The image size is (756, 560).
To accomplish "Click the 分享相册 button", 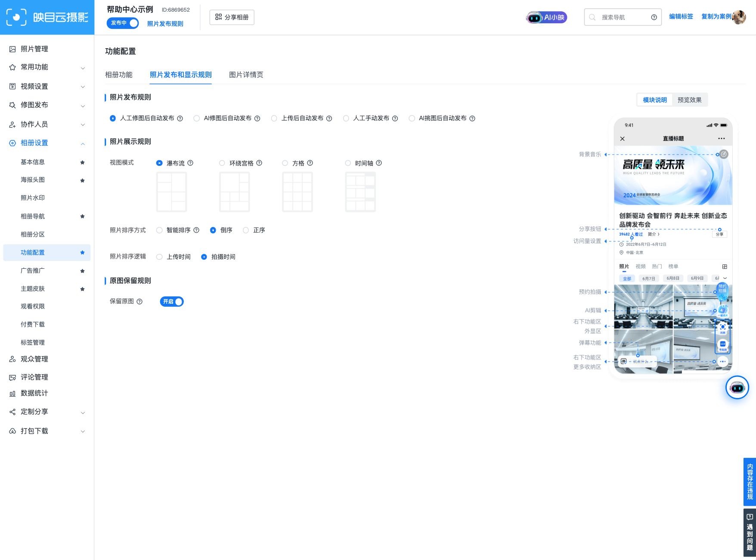I will [x=232, y=17].
